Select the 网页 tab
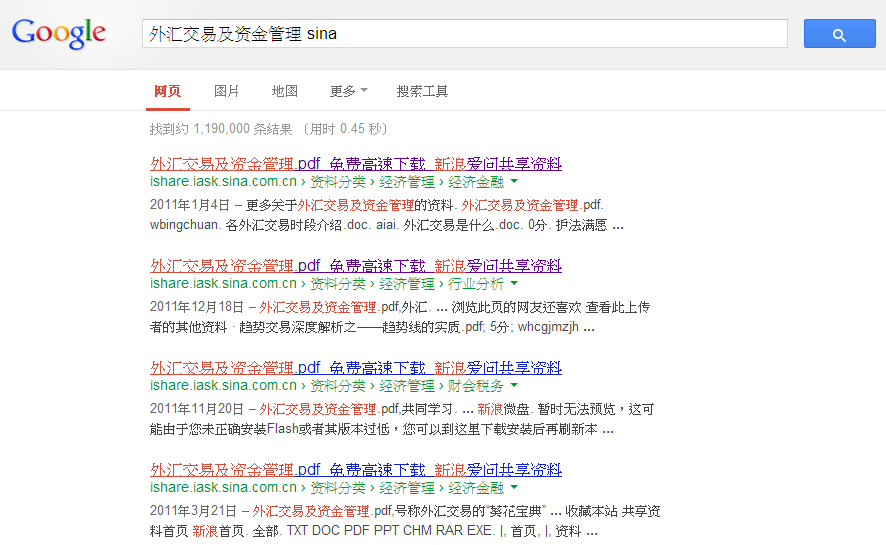 pos(167,91)
